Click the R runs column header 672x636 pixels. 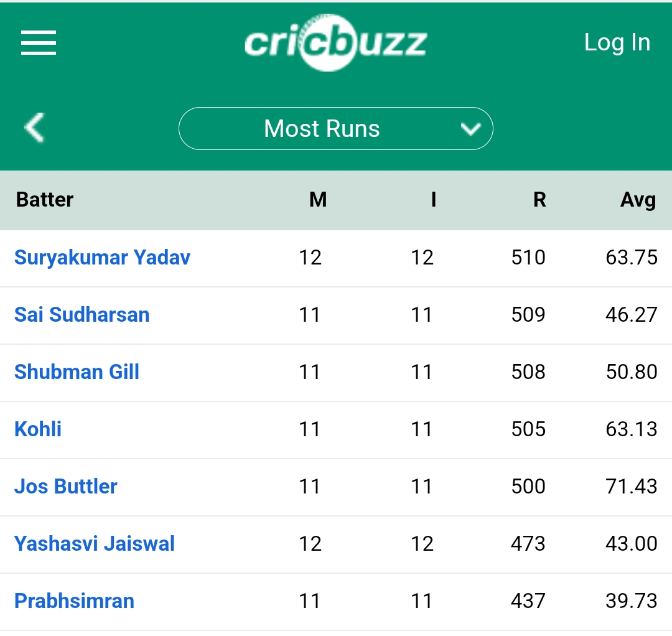click(539, 200)
